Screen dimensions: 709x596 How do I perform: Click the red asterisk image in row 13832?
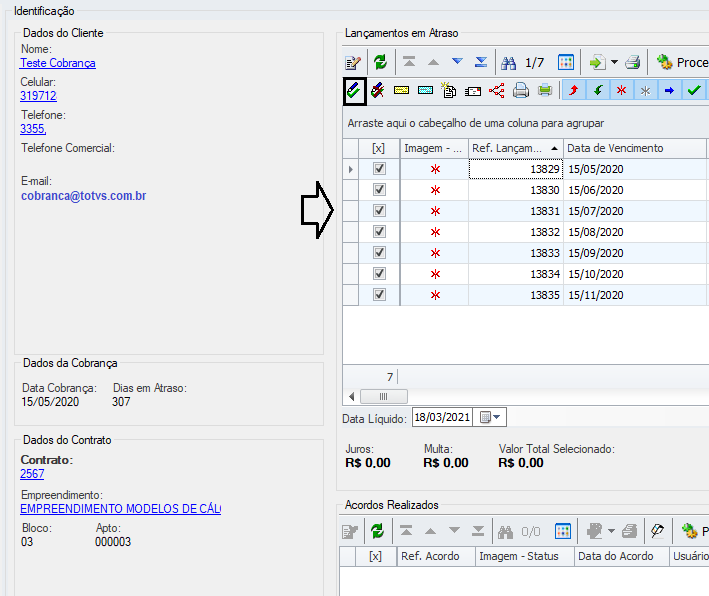pyautogui.click(x=435, y=232)
